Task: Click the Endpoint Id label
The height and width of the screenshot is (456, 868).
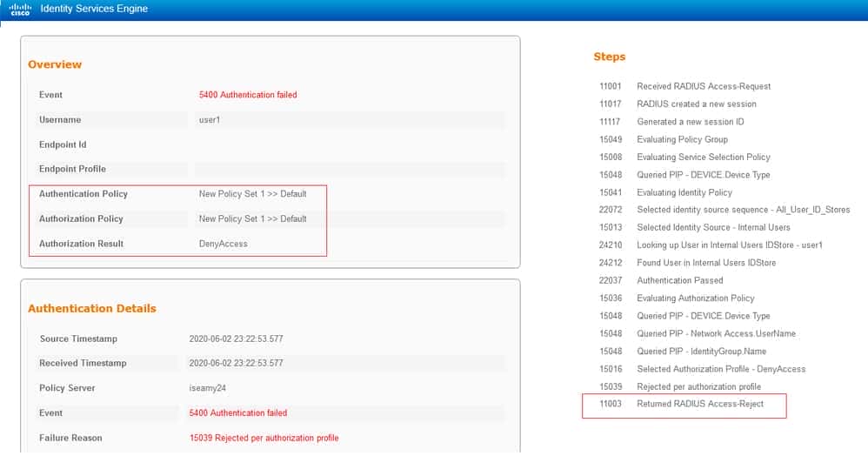Action: tap(63, 144)
